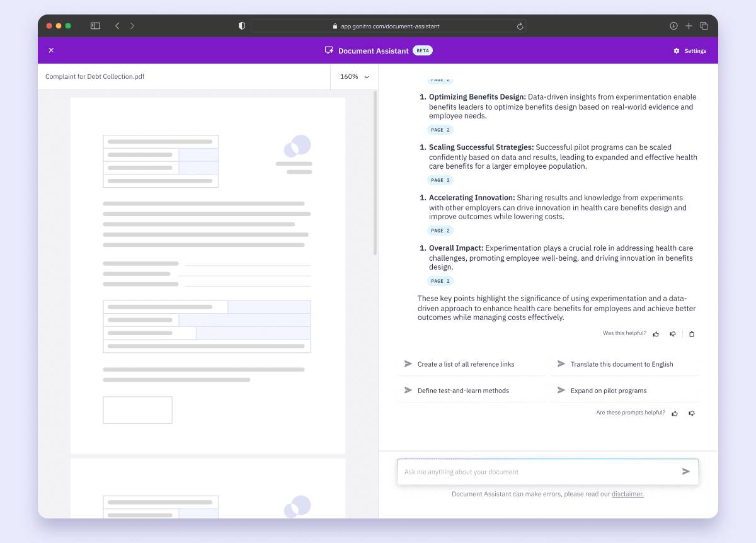Open Settings via the gear icon
The width and height of the screenshot is (756, 543).
(677, 51)
